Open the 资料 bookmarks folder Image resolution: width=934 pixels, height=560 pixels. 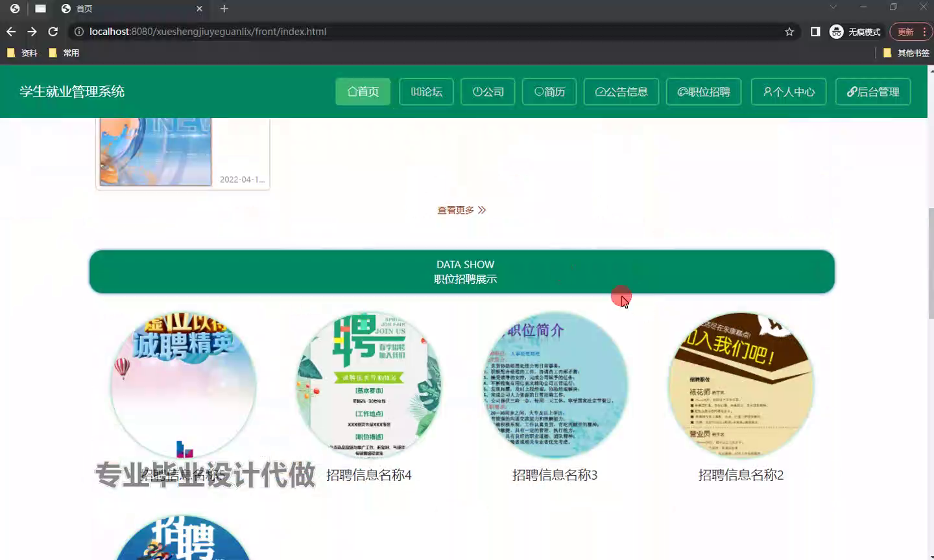coord(22,53)
